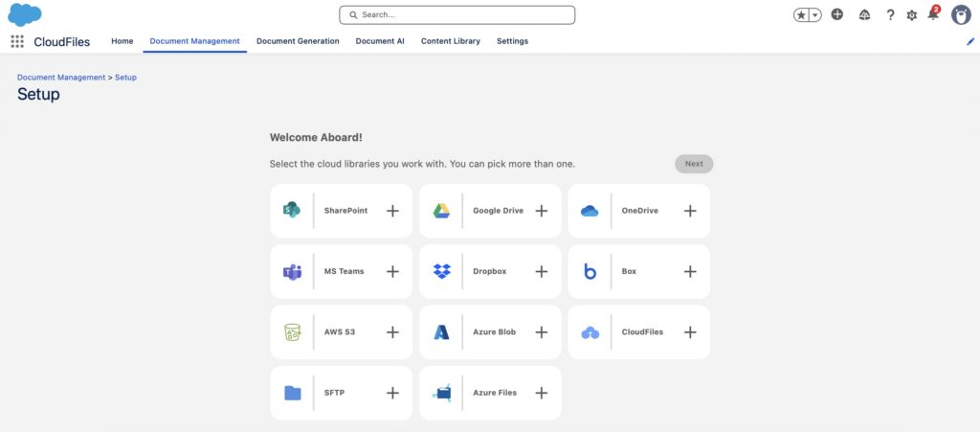The height and width of the screenshot is (432, 980).
Task: Add Dropbox with its plus icon
Action: click(x=542, y=271)
